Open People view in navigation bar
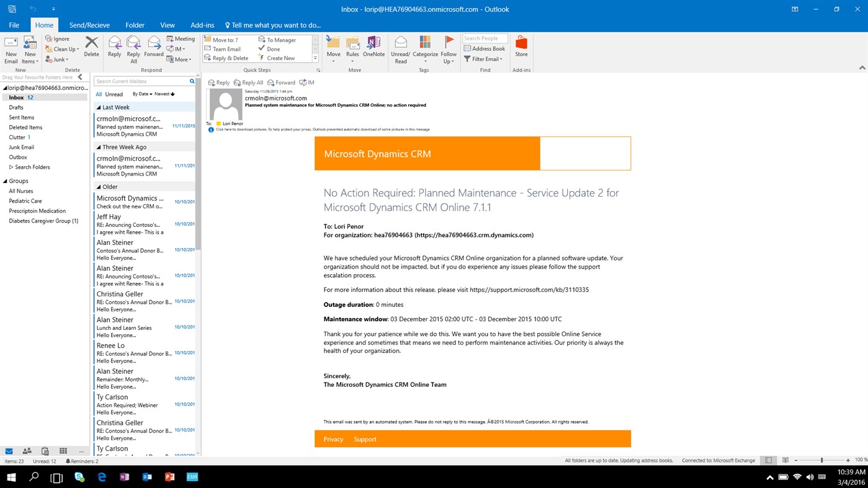 (x=27, y=451)
